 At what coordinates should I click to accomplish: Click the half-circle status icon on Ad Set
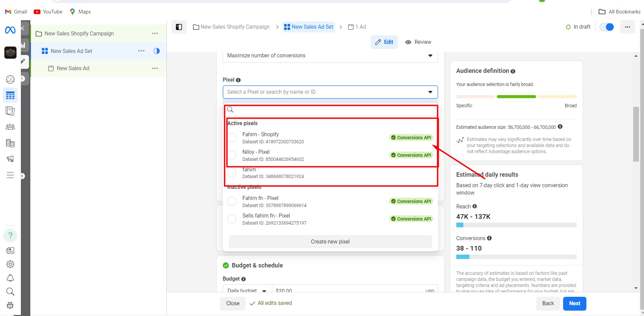point(157,51)
